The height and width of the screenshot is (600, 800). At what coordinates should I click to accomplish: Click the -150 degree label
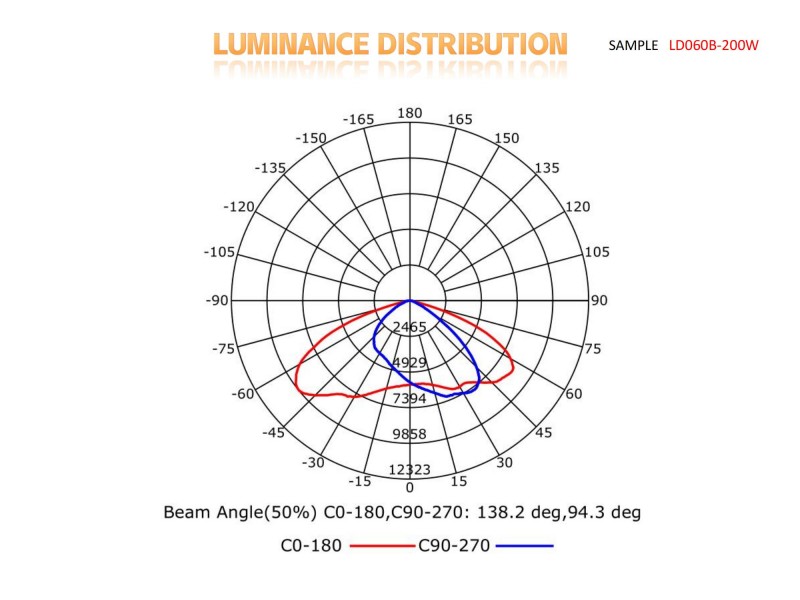[311, 138]
